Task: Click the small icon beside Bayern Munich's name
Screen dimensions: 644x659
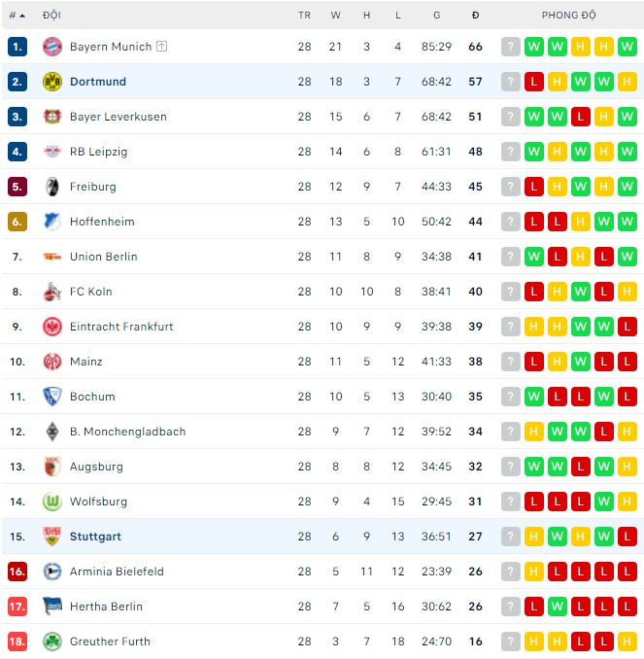Action: pyautogui.click(x=161, y=47)
